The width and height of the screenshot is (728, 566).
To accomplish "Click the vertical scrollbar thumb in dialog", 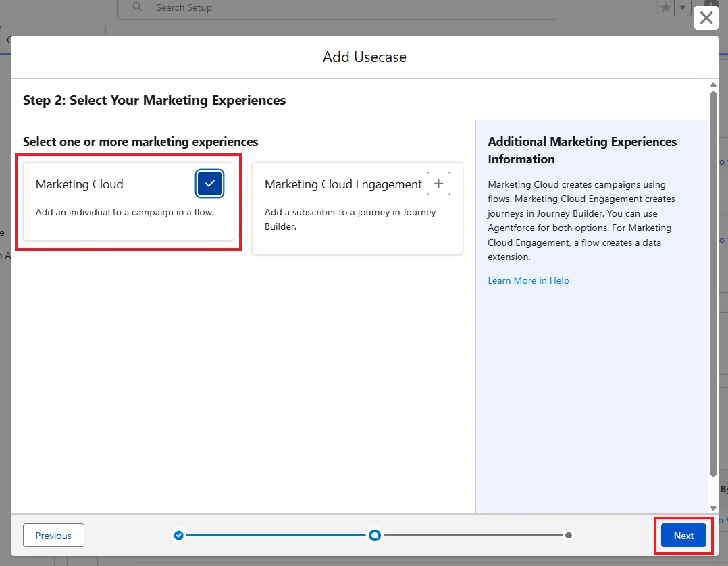I will tap(713, 283).
